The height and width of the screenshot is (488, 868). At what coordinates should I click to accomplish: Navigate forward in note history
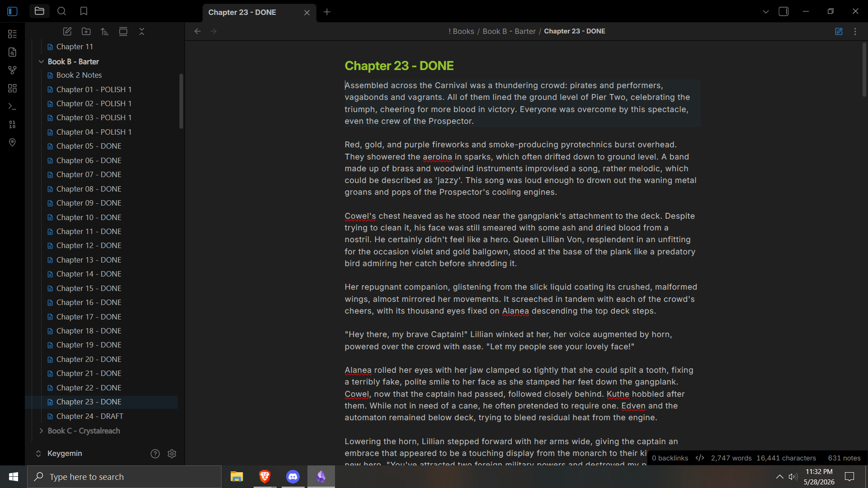click(213, 31)
